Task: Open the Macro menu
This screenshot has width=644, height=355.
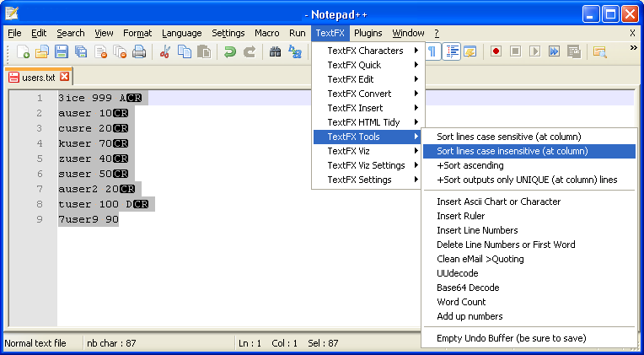Action: pos(267,33)
